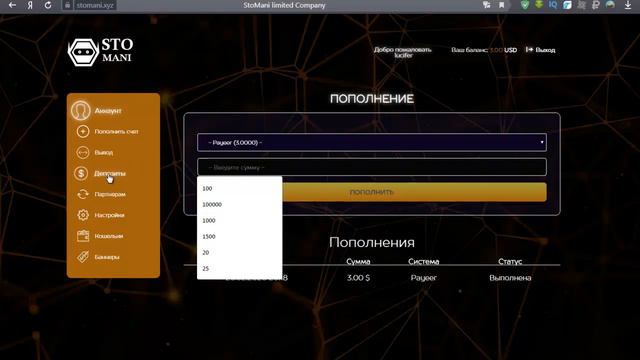
Task: Open the ruble sign extension icon
Action: coord(596,5)
